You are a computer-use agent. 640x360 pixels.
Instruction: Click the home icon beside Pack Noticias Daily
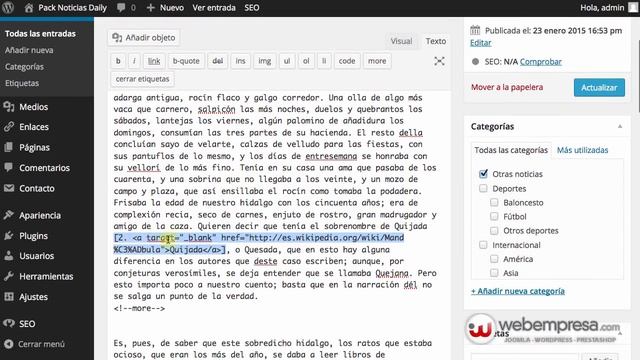tap(29, 7)
